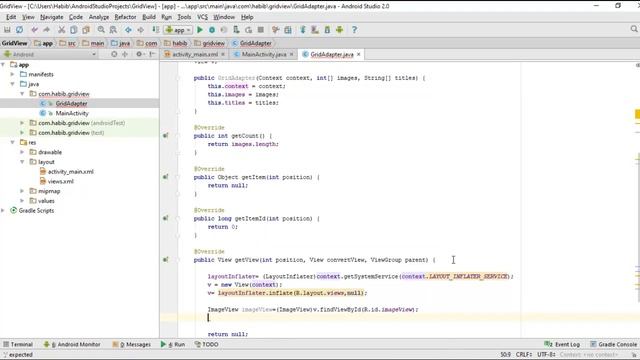Expand the manifests folder

13,74
